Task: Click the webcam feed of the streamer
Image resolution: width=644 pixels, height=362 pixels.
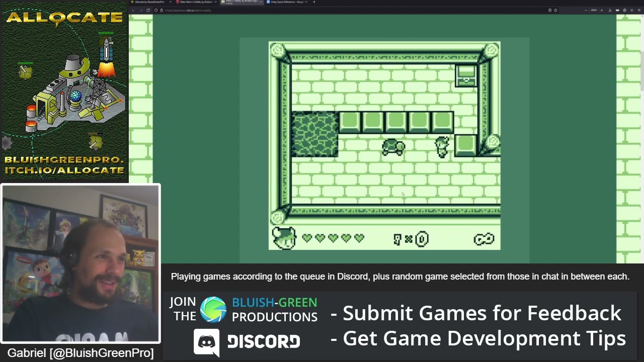Action: [80, 264]
